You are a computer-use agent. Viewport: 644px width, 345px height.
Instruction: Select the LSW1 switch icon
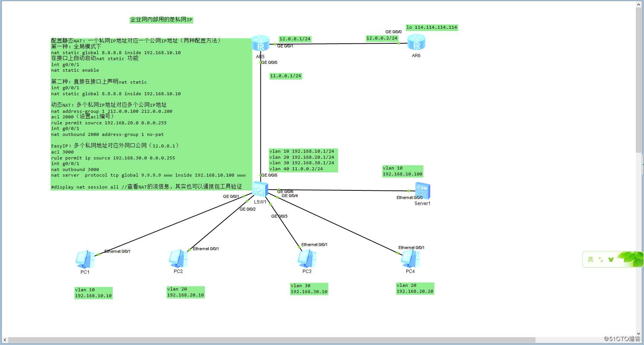(x=260, y=189)
